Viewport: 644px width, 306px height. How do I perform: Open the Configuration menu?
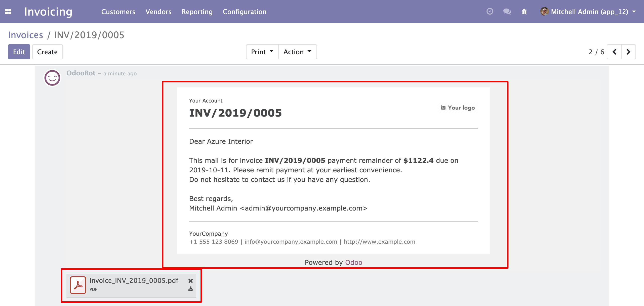click(245, 12)
